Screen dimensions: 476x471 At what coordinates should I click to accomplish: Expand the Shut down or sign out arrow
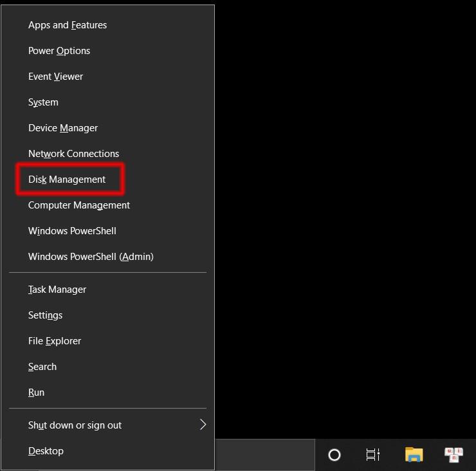(x=203, y=425)
